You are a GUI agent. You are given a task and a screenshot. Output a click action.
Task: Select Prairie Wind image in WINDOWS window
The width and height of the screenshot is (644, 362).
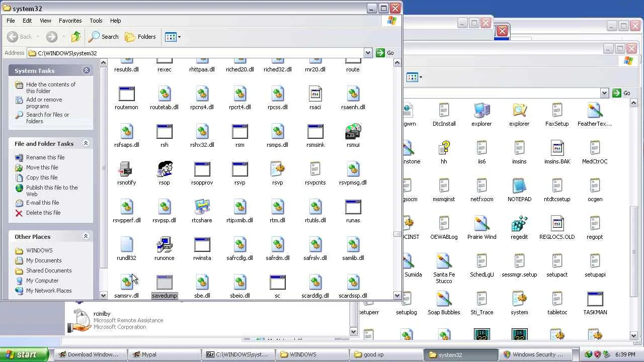tap(481, 224)
